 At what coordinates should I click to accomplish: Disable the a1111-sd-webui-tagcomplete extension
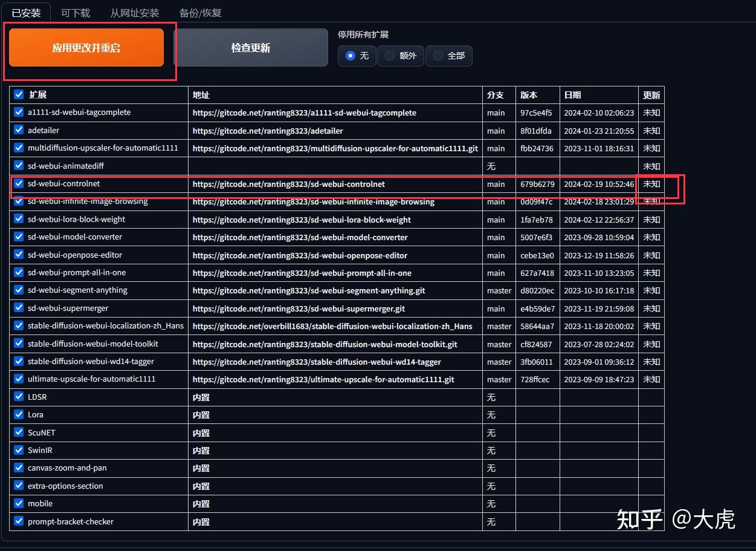click(x=18, y=112)
